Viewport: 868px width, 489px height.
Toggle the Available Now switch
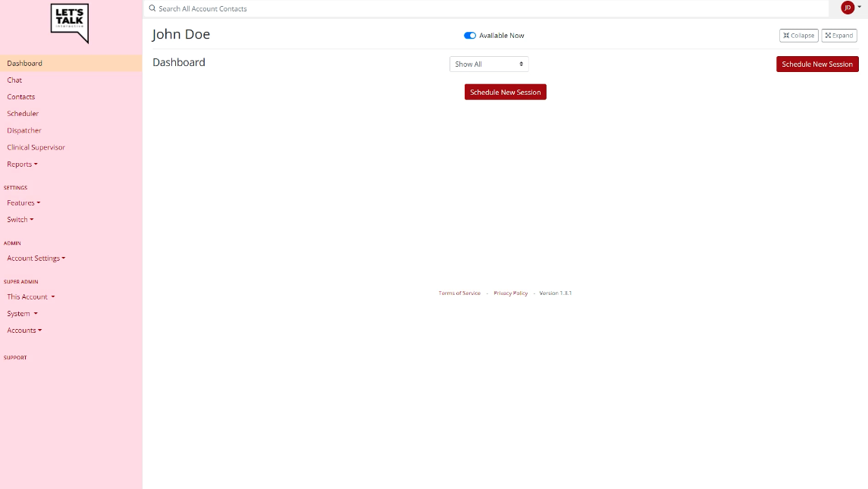[470, 35]
